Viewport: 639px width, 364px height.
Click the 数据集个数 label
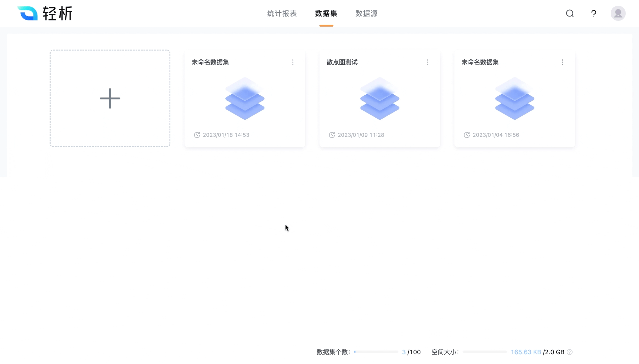(333, 352)
